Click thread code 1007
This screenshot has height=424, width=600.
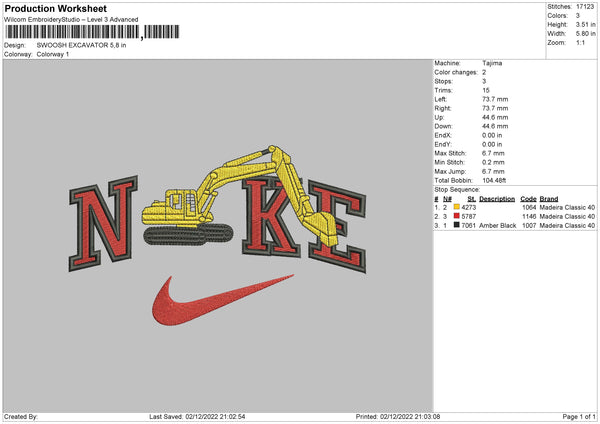click(x=529, y=225)
